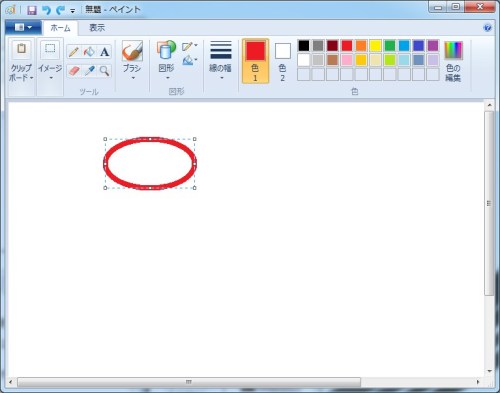This screenshot has width=500, height=393.
Task: Click the red ellipse's bottom-right resize handle
Action: (195, 188)
